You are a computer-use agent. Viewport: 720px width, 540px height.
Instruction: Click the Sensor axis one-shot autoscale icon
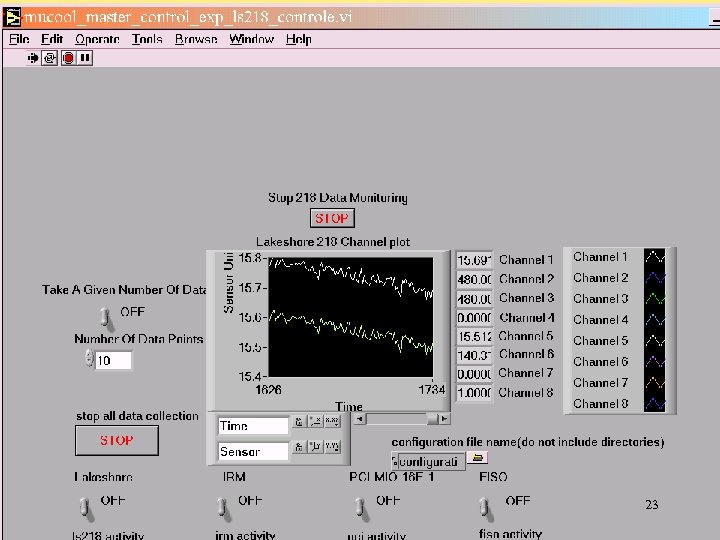(315, 446)
